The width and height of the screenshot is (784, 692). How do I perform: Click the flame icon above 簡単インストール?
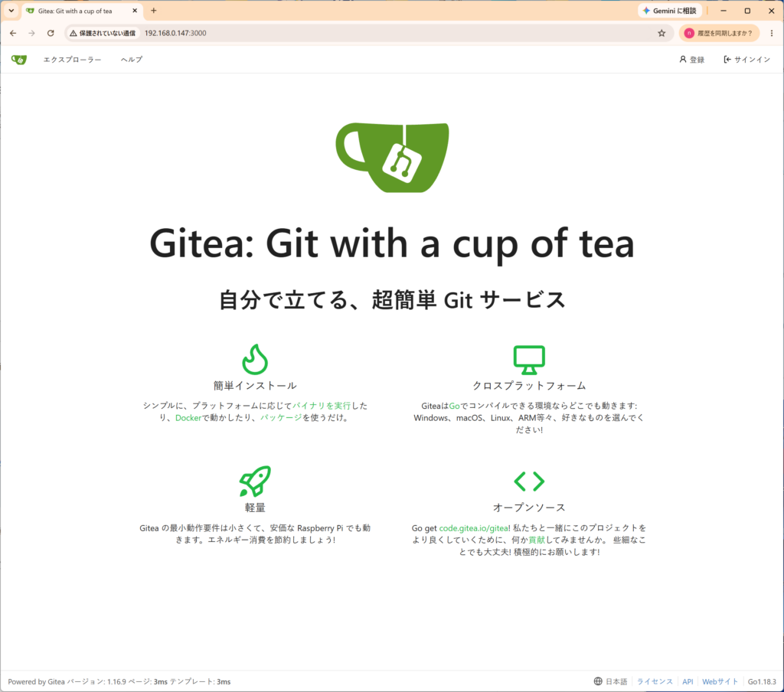pyautogui.click(x=255, y=360)
